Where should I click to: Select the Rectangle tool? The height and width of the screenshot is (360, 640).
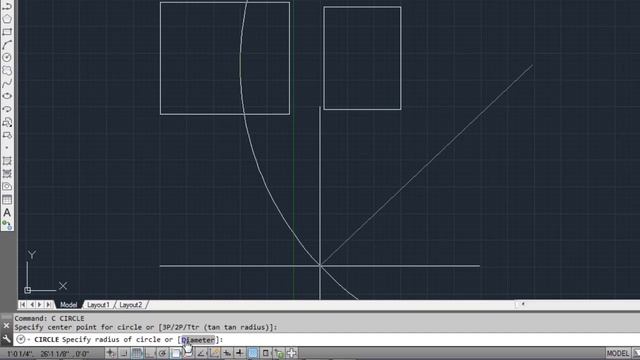point(7,32)
